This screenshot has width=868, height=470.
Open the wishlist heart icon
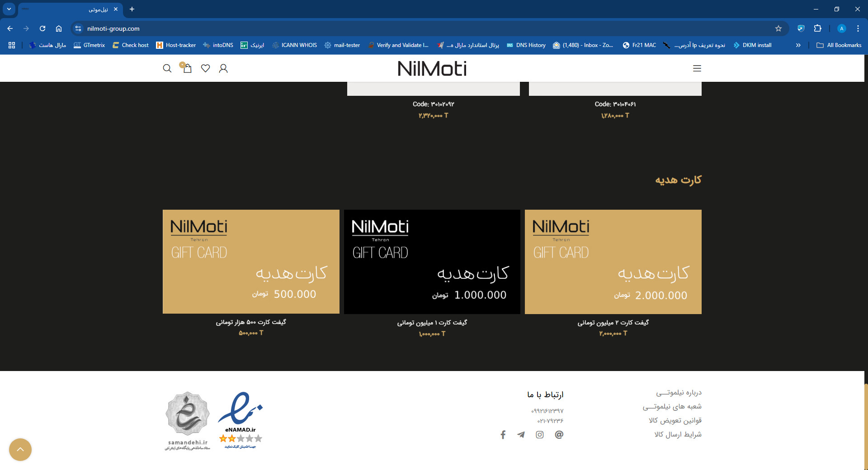205,68
